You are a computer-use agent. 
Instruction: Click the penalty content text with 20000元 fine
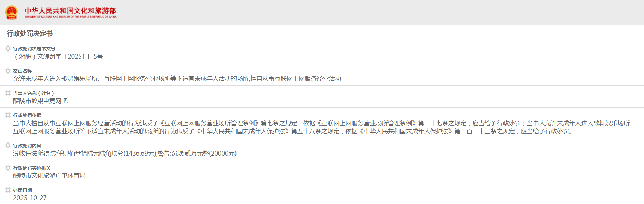point(125,154)
